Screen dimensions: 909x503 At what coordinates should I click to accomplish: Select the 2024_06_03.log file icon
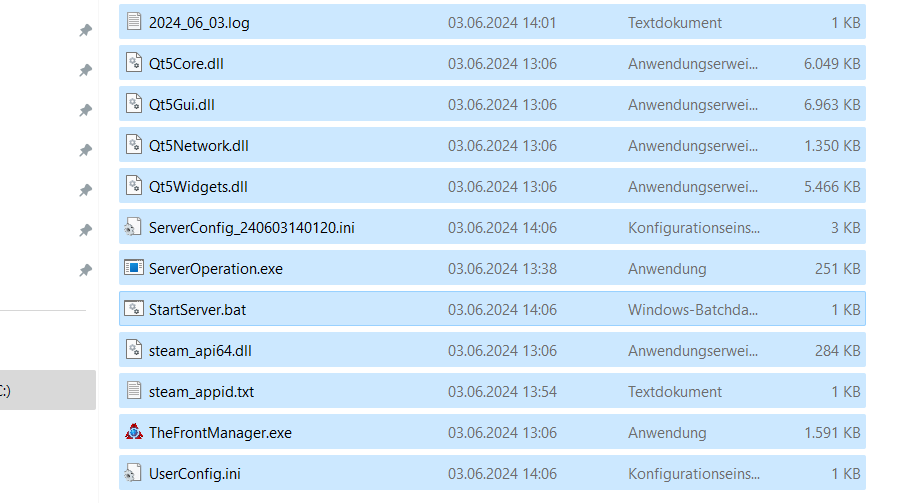[134, 21]
